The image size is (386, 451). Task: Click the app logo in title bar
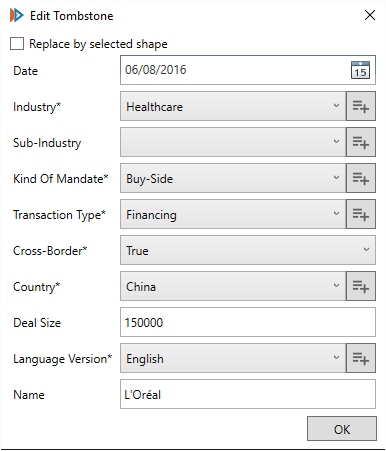tap(16, 15)
